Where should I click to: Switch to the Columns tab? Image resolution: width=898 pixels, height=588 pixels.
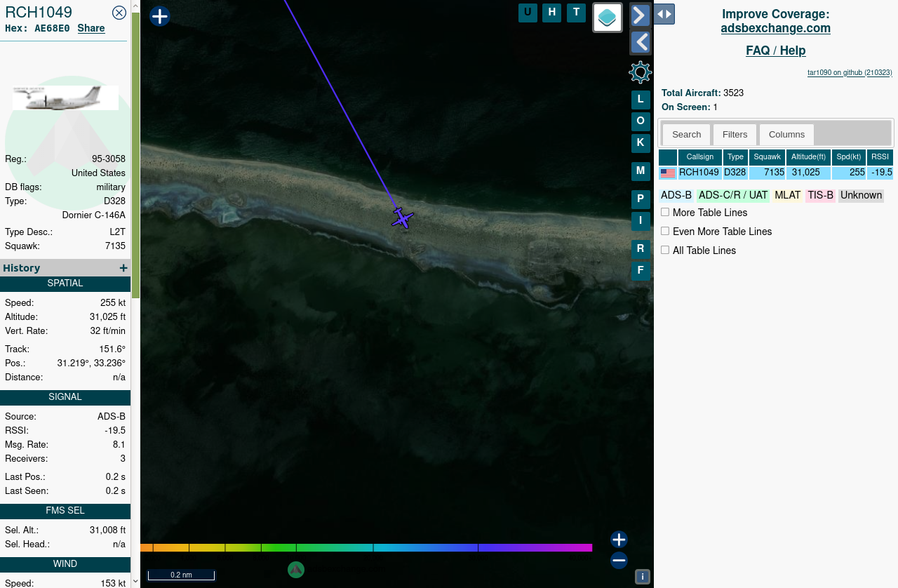pos(786,134)
